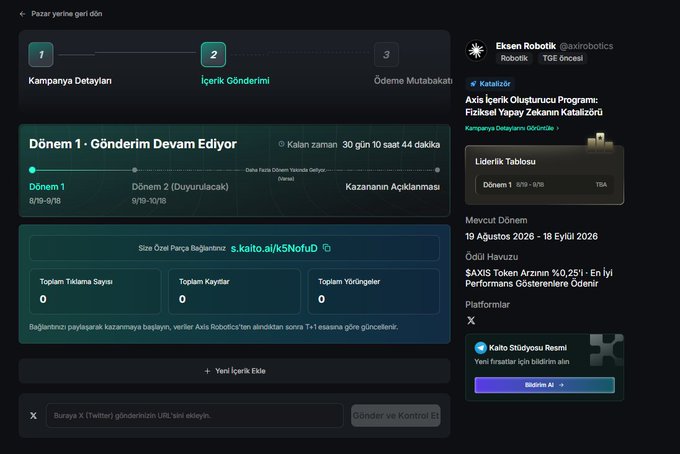Click the Telegram icon in Kaito Stüdyosu card
This screenshot has width=680, height=454.
481,348
